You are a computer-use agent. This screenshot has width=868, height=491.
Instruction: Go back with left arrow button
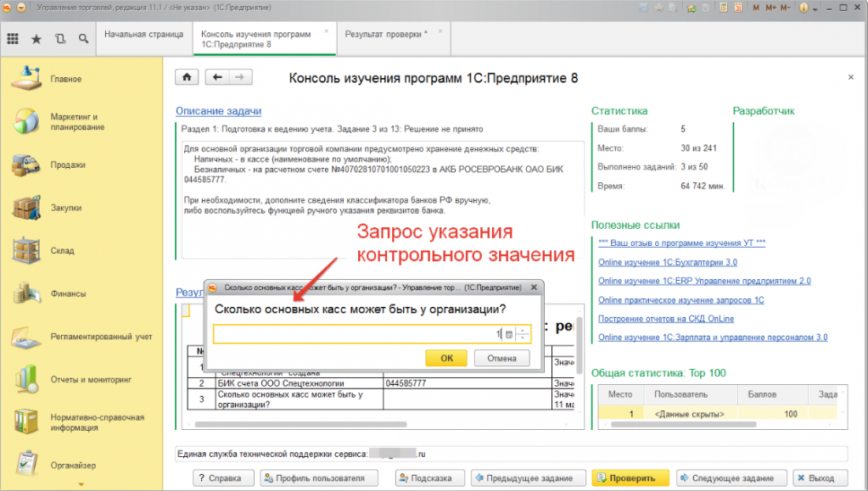[x=217, y=77]
